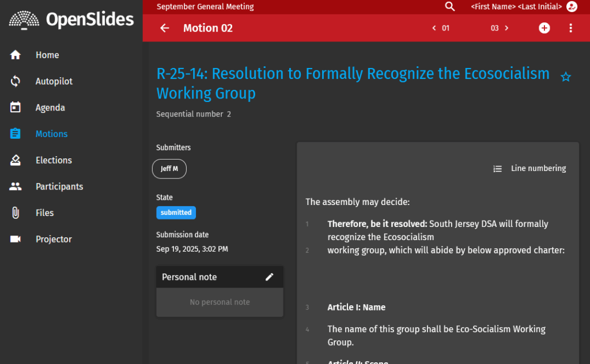Image resolution: width=590 pixels, height=364 pixels.
Task: Open the user account avatar menu
Action: [572, 7]
